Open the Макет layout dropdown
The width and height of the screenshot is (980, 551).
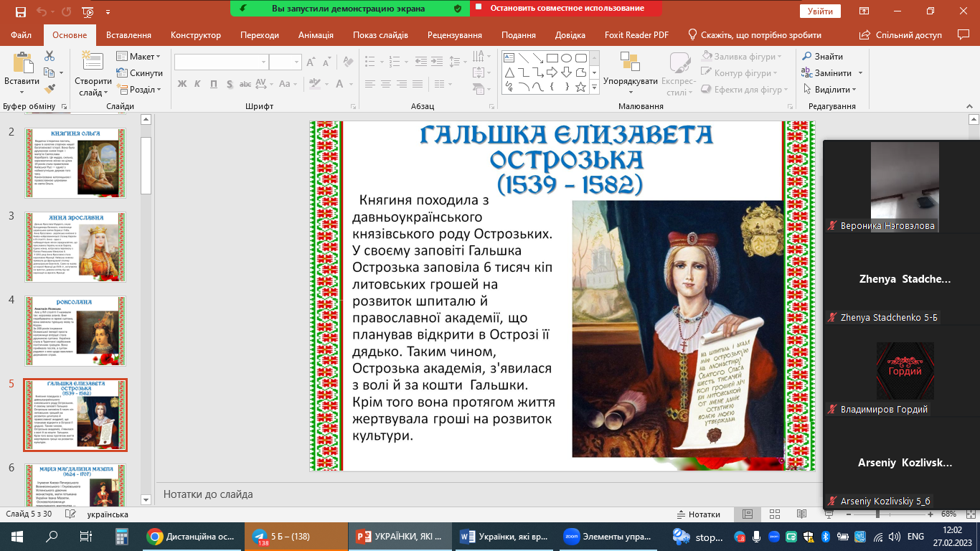[145, 57]
